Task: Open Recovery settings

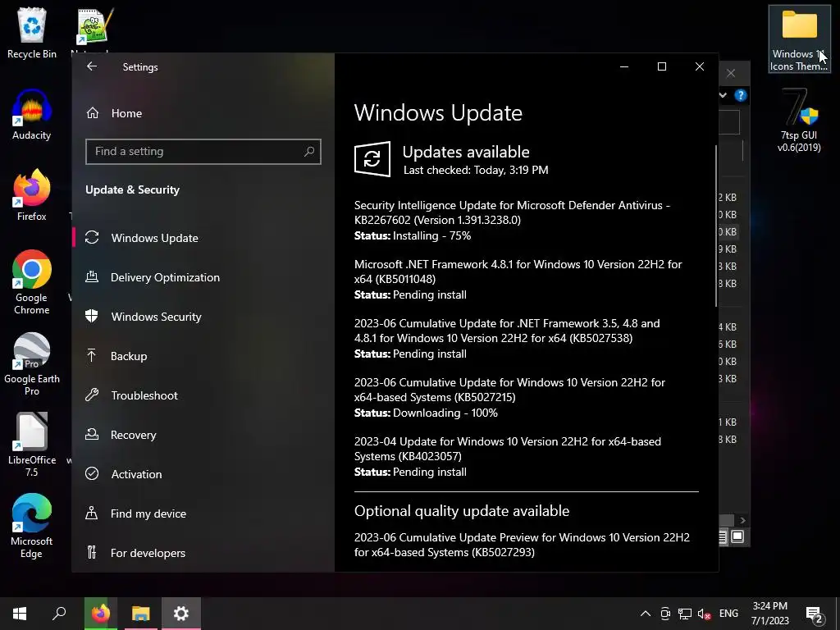Action: 133,435
